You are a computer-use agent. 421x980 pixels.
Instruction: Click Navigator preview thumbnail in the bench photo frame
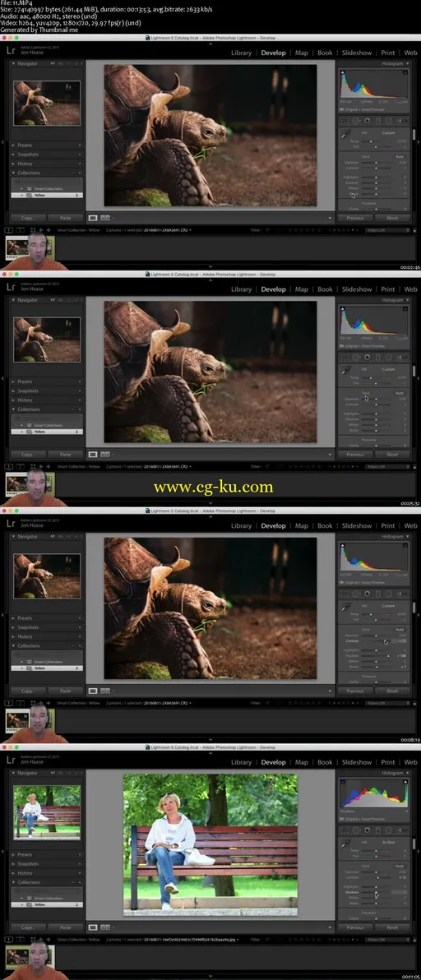tap(47, 812)
